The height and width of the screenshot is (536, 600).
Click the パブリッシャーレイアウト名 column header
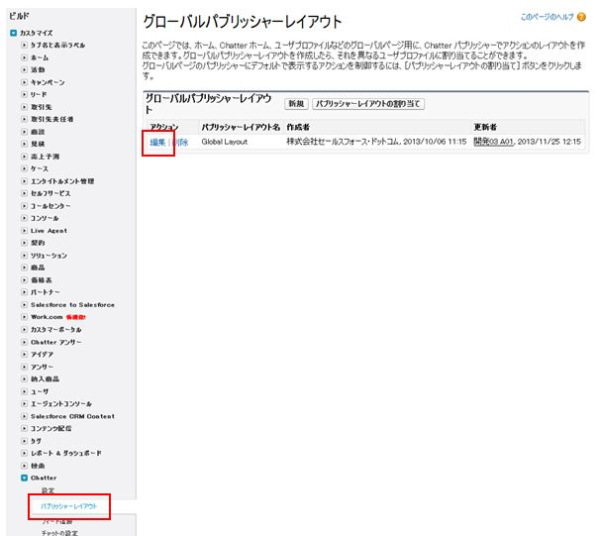click(x=241, y=127)
